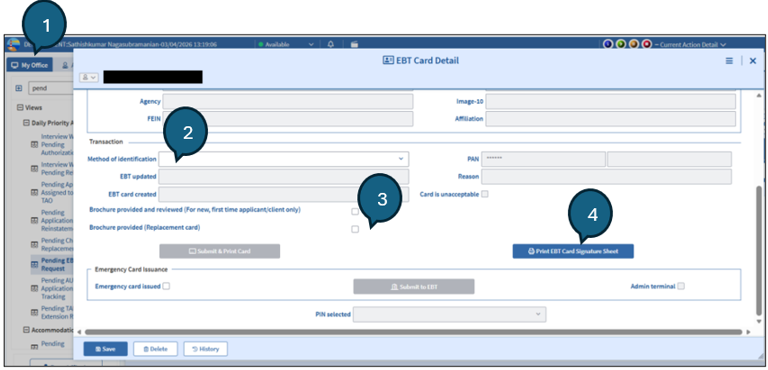768x370 pixels.
Task: Click the Delete button
Action: 155,349
